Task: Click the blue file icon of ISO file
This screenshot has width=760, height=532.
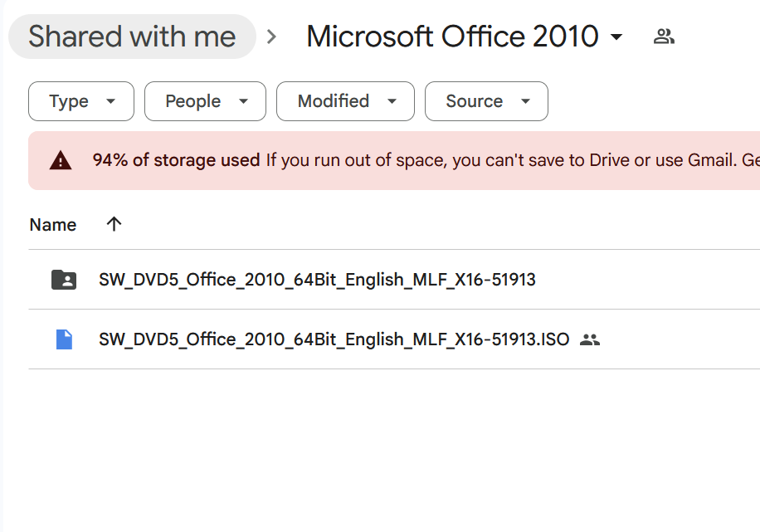Action: pos(64,339)
